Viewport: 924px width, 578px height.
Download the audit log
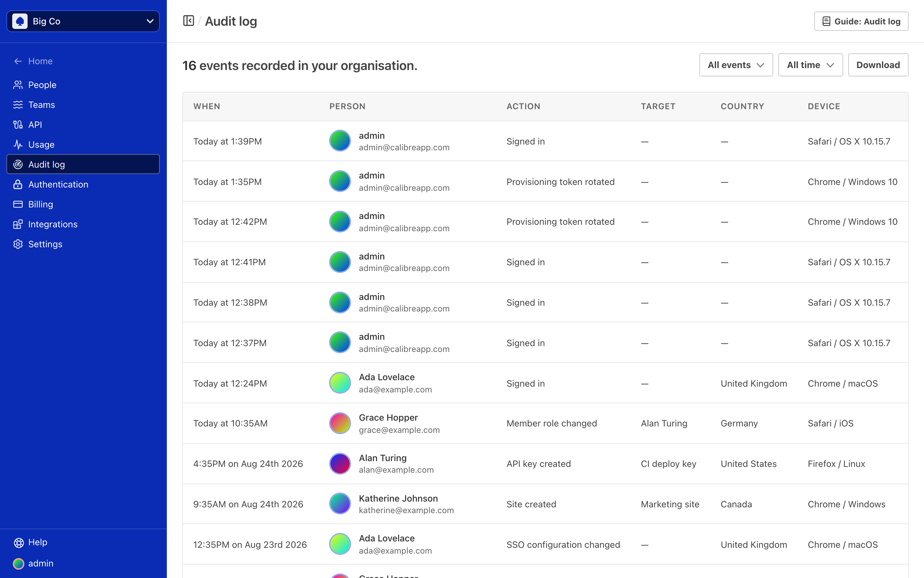pyautogui.click(x=878, y=65)
